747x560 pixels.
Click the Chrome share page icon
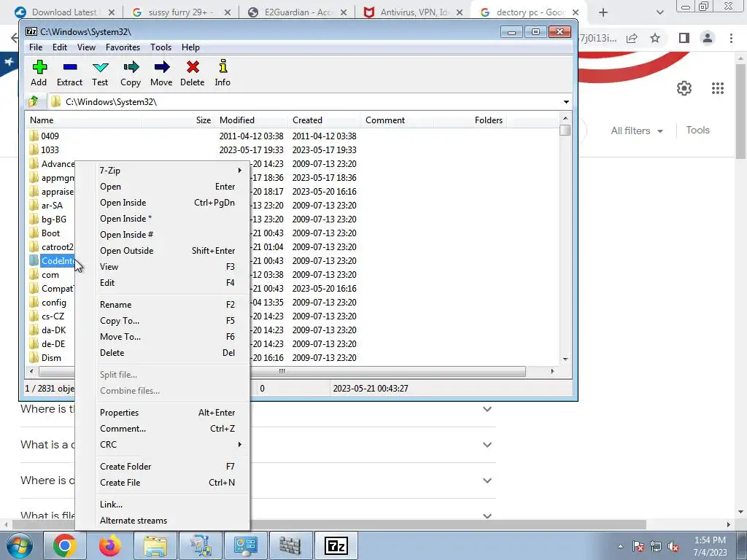coord(632,38)
